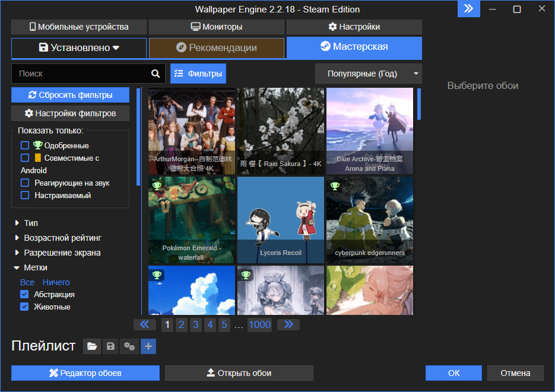Enable the Одобренные checkbox

(25, 145)
